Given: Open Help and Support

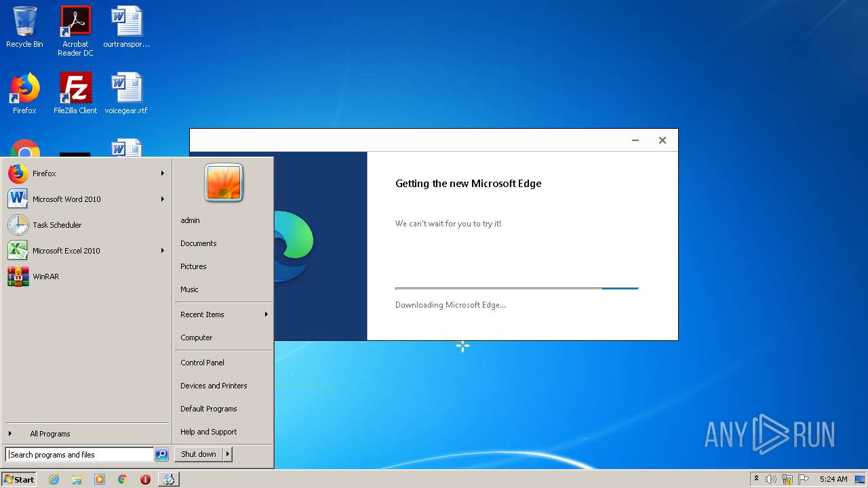Looking at the screenshot, I should click(209, 432).
